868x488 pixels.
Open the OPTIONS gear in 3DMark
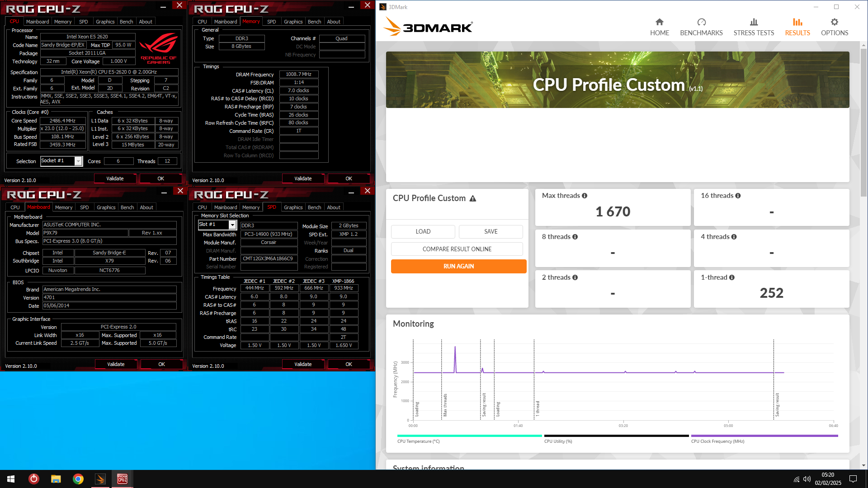pos(835,27)
